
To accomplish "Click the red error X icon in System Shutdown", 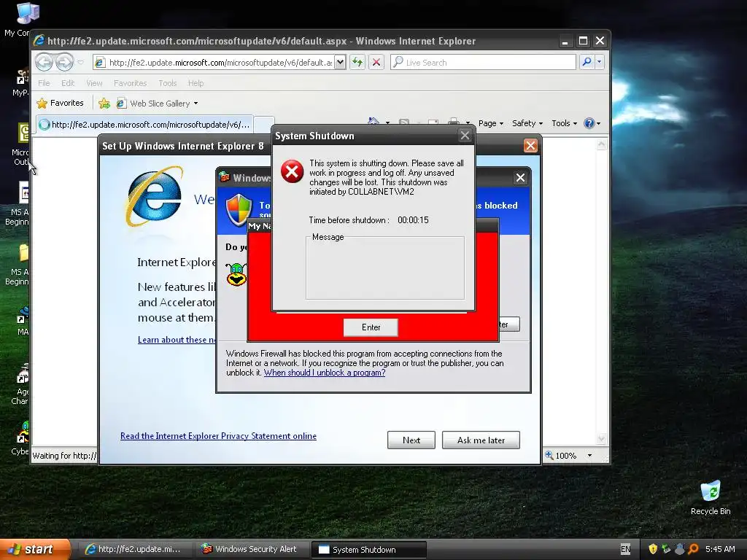I will [x=292, y=171].
